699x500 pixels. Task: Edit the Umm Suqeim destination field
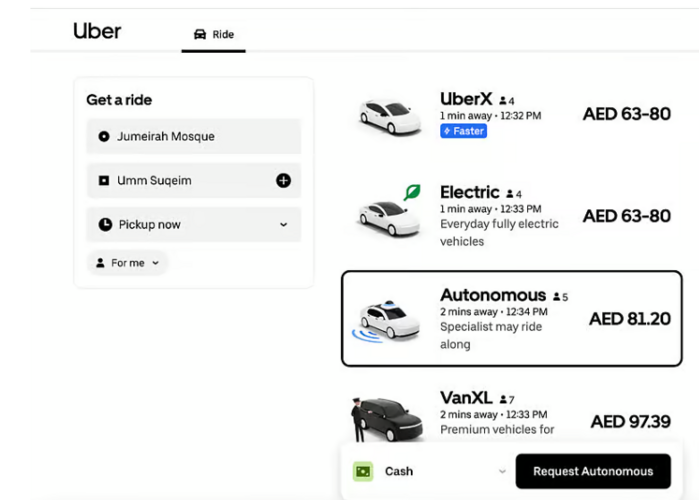tap(193, 180)
